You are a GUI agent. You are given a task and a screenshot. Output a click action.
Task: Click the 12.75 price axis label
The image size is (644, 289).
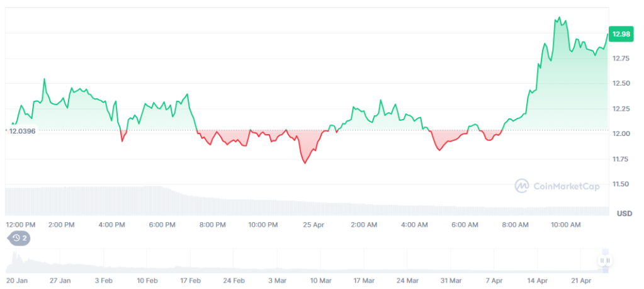621,59
